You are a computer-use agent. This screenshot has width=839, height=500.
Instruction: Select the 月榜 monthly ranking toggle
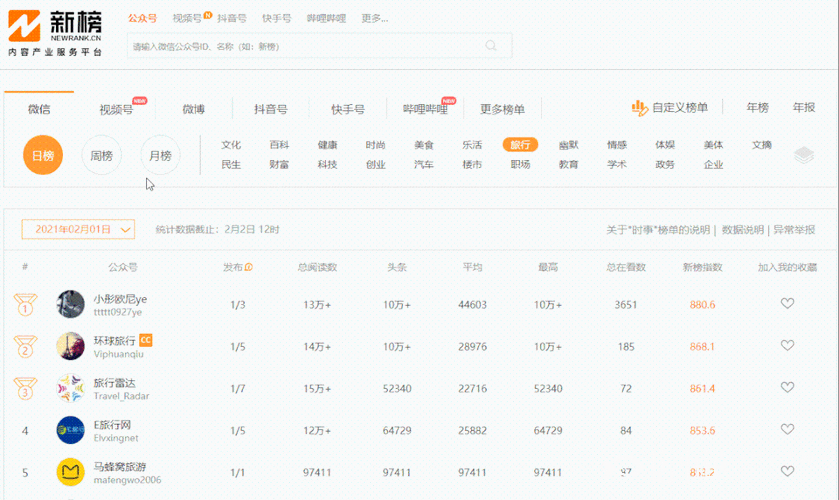(x=160, y=155)
